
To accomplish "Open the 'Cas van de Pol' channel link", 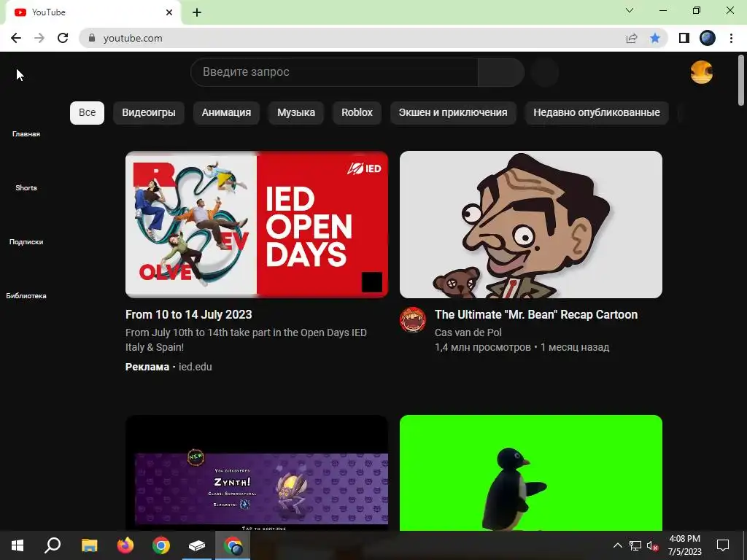I will (468, 332).
